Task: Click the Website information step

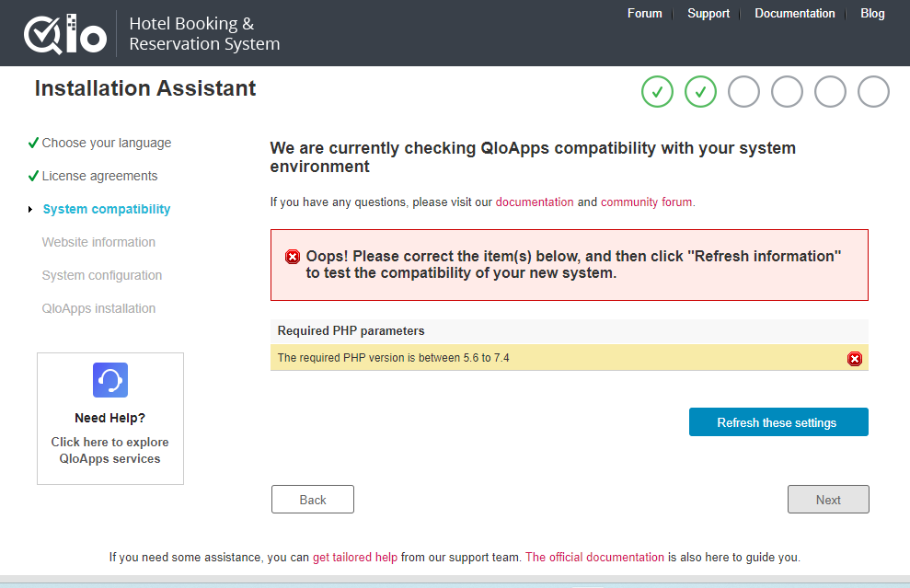Action: [98, 242]
